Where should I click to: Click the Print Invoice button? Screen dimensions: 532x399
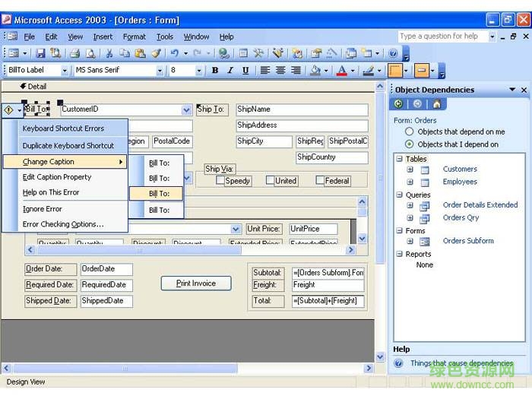click(196, 283)
